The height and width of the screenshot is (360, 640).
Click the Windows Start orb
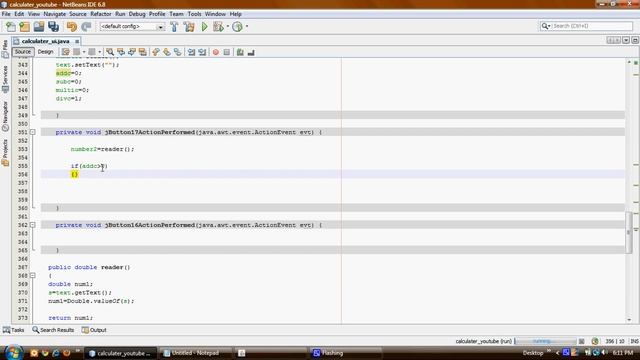coord(13,353)
